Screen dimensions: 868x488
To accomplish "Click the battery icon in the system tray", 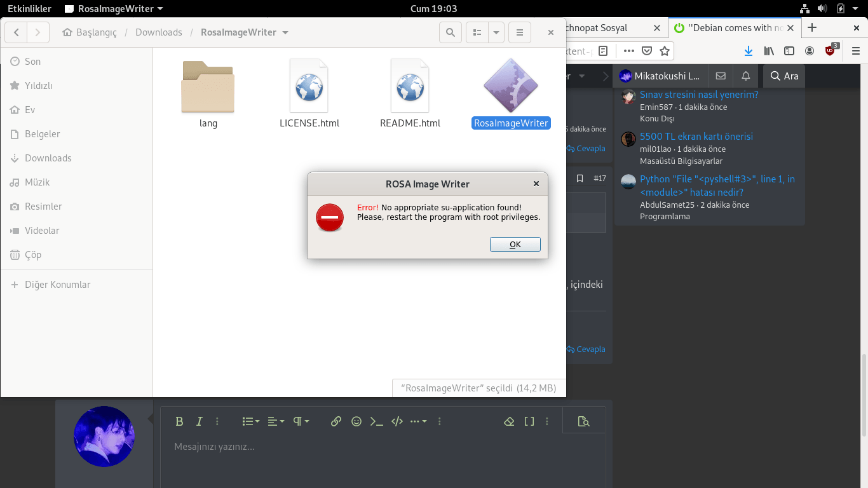I will [x=841, y=9].
